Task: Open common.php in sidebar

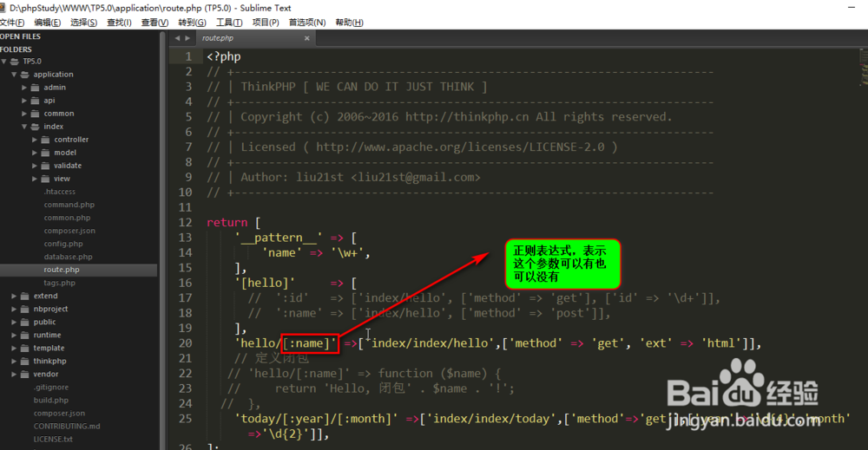Action: tap(67, 218)
